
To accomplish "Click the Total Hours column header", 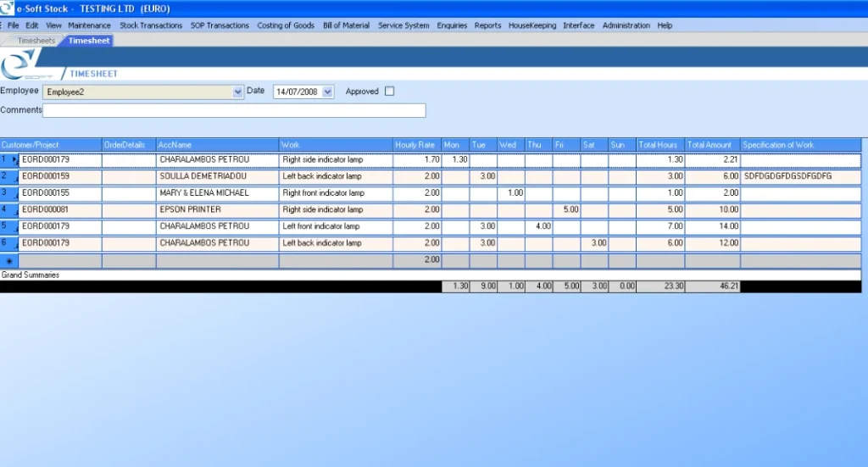I will (x=660, y=145).
